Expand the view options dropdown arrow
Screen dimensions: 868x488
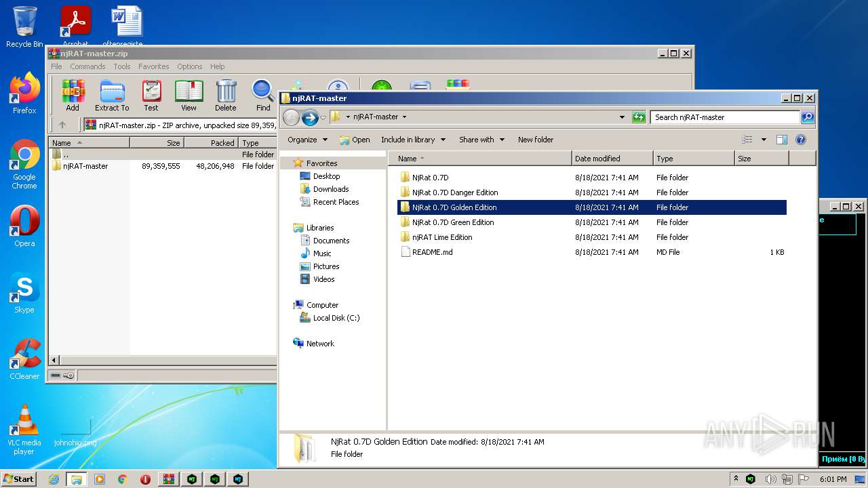pos(764,140)
